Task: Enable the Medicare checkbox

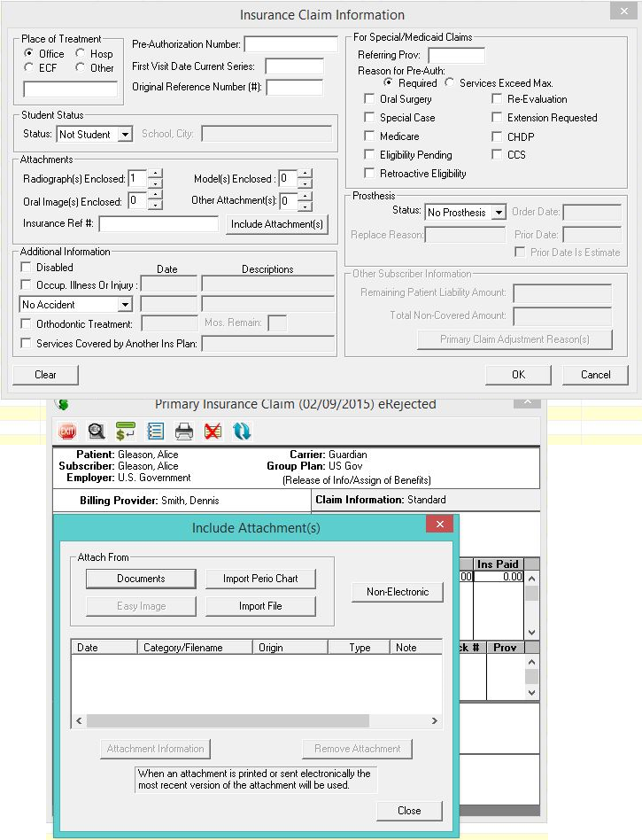Action: 369,136
